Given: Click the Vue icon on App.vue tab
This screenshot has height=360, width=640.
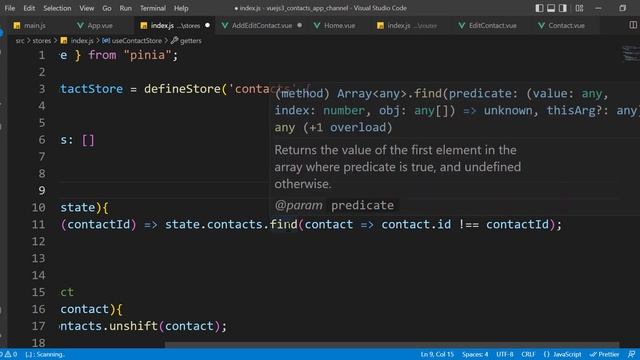Looking at the screenshot, I should [x=80, y=26].
